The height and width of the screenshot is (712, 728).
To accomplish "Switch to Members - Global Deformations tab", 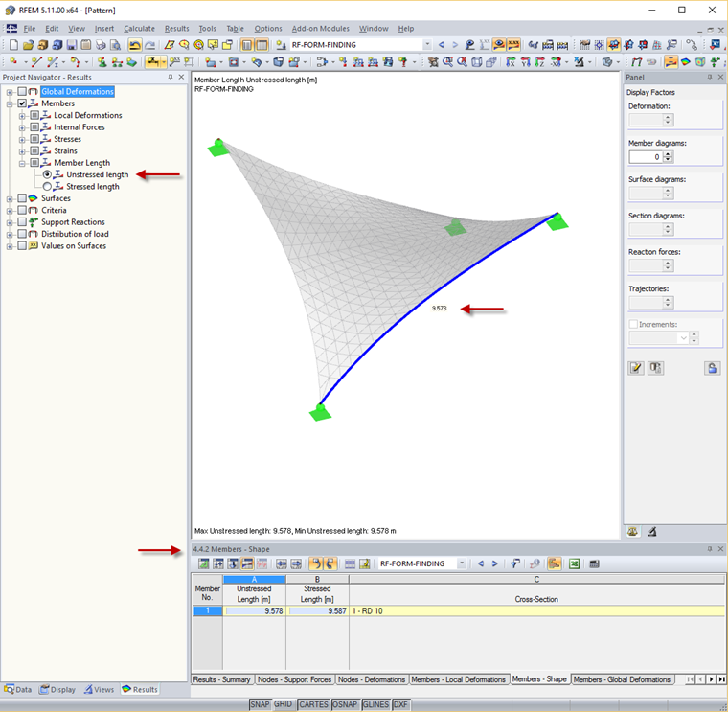I will 622,679.
